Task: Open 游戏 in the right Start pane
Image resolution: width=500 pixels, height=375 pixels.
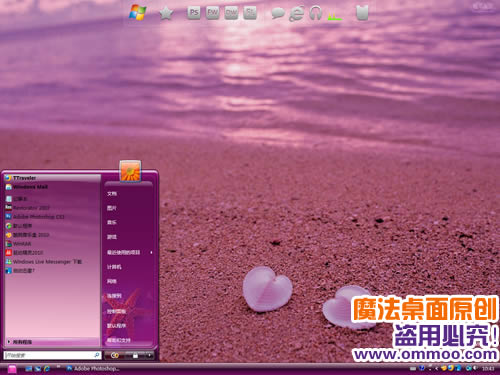Action: point(112,237)
